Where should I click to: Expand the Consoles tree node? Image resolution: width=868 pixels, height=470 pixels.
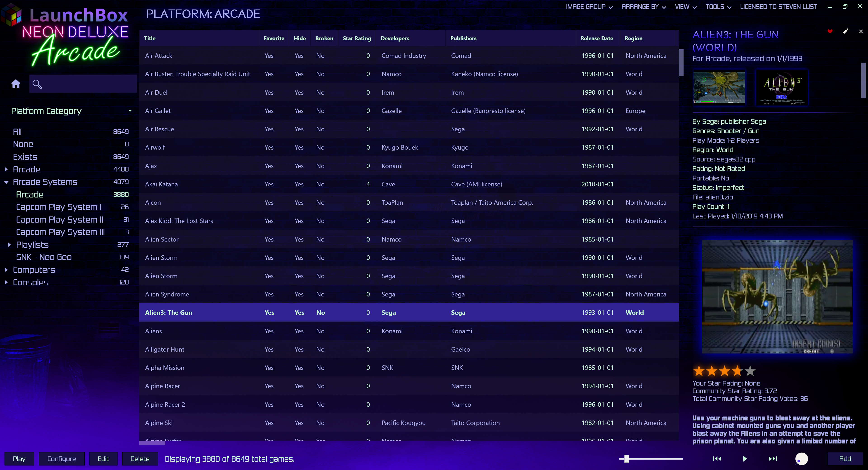pyautogui.click(x=6, y=282)
